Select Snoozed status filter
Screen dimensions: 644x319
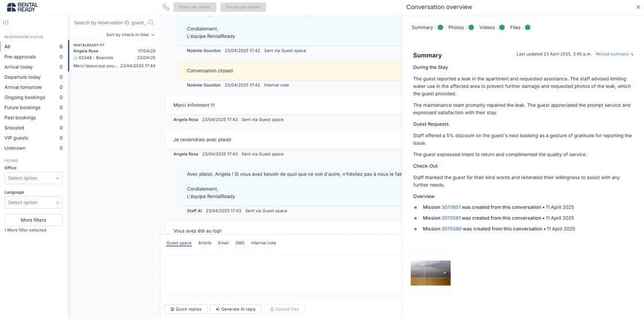tap(34, 128)
